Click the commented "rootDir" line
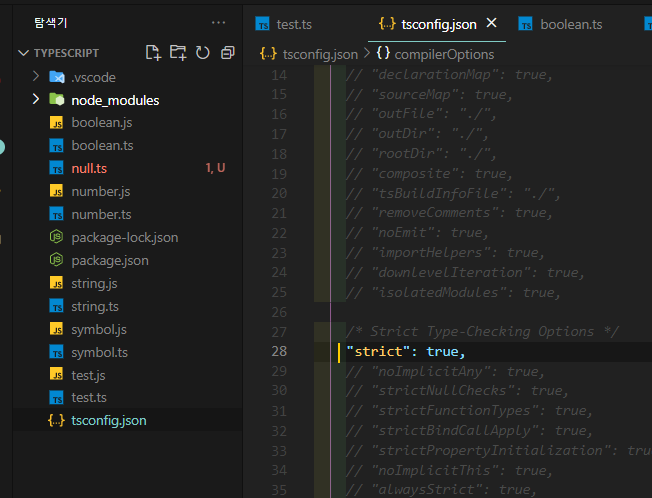This screenshot has height=498, width=652. (x=421, y=154)
